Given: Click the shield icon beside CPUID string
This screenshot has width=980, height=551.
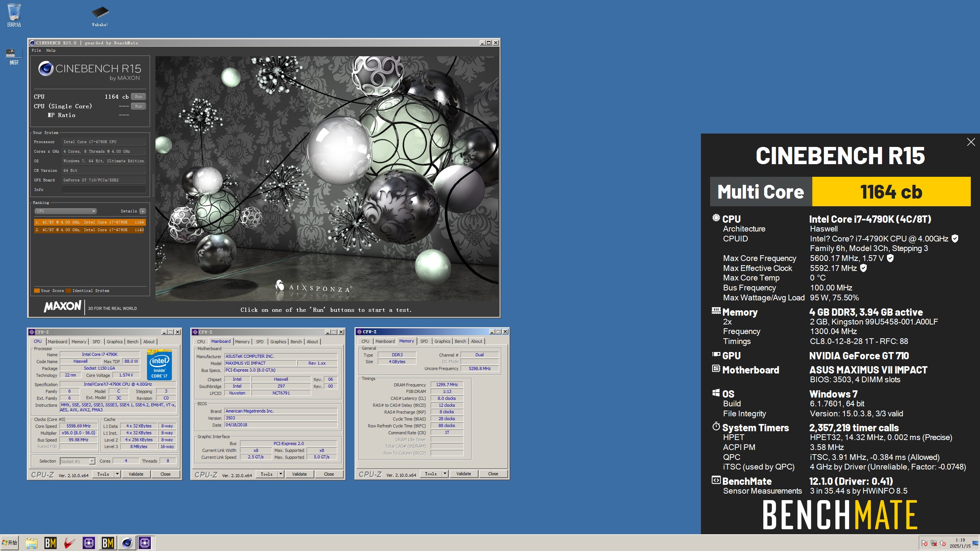Looking at the screenshot, I should point(955,238).
